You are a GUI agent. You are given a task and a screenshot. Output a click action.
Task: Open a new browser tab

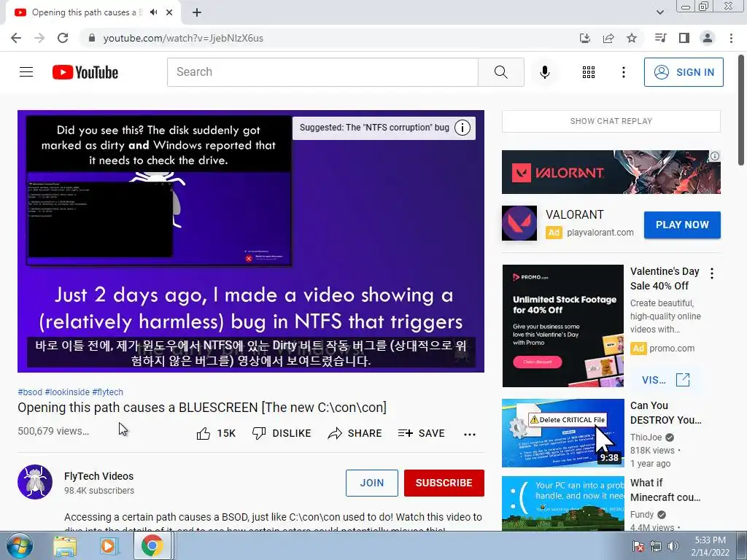point(197,12)
